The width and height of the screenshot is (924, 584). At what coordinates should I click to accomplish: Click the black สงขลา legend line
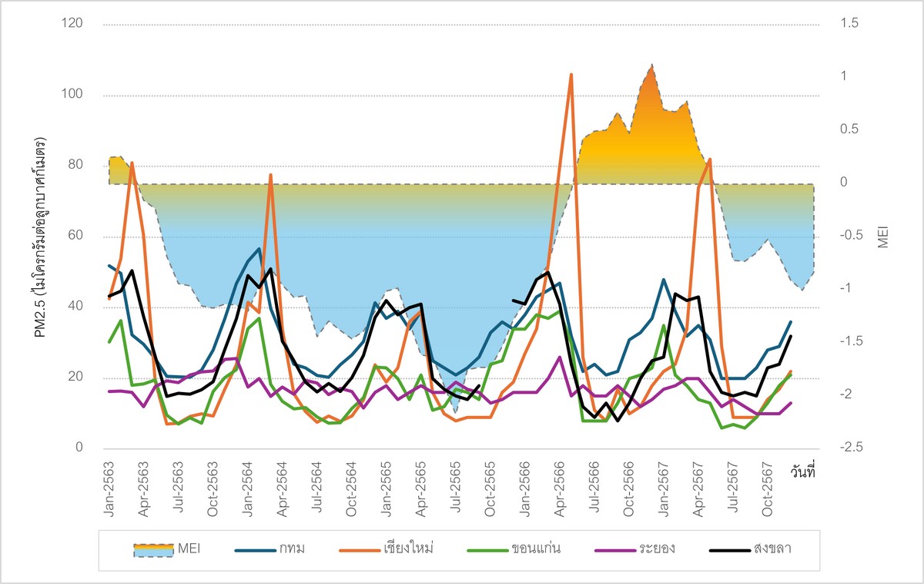pyautogui.click(x=730, y=550)
